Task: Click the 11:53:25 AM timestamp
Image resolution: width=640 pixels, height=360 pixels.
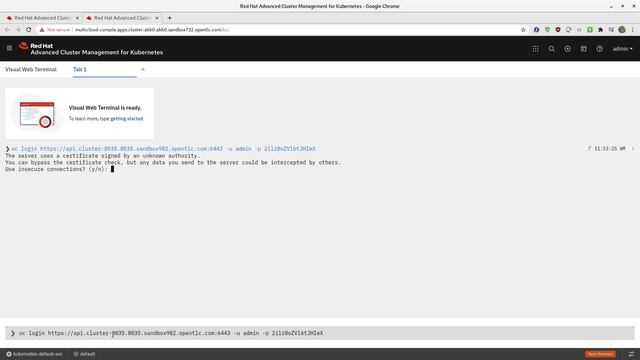Action: click(x=609, y=149)
